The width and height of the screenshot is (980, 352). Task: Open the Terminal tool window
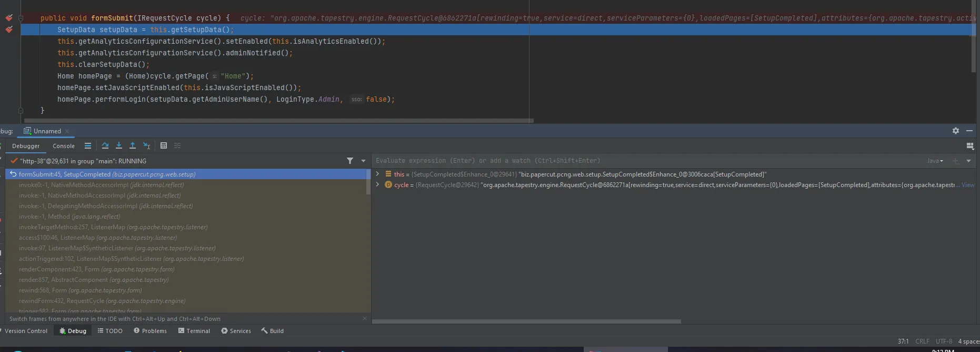point(194,331)
